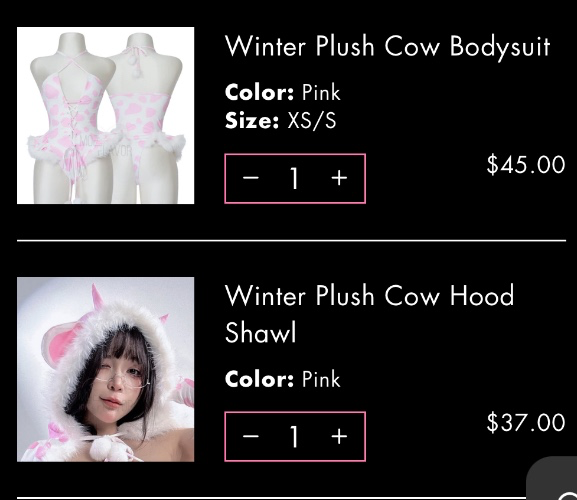577x500 pixels.
Task: Click the XS/S size value
Action: point(312,120)
